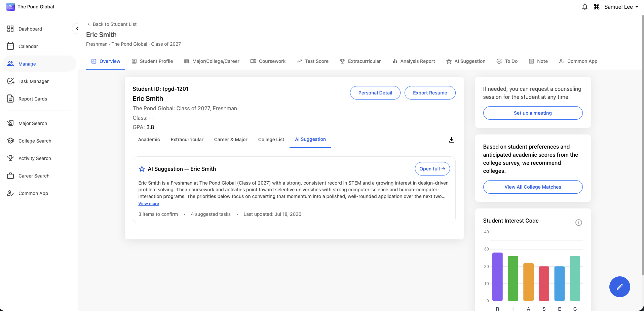The width and height of the screenshot is (644, 311).
Task: Click View All College Matches
Action: pyautogui.click(x=533, y=187)
